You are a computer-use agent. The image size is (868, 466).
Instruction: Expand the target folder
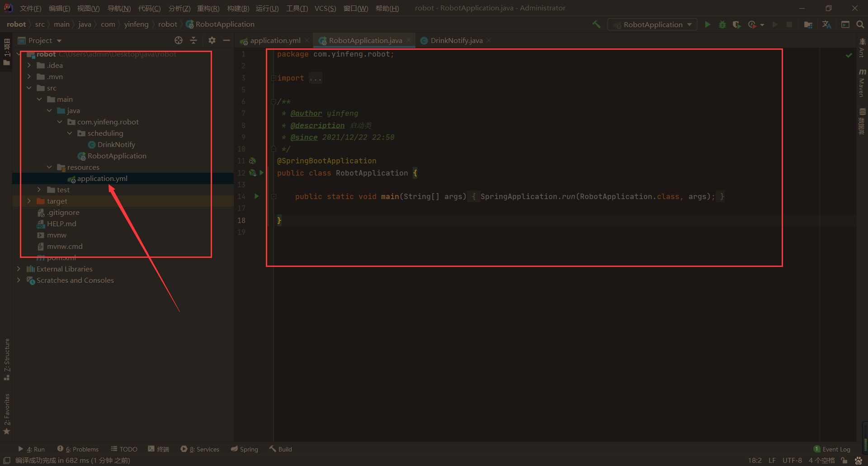(x=29, y=201)
